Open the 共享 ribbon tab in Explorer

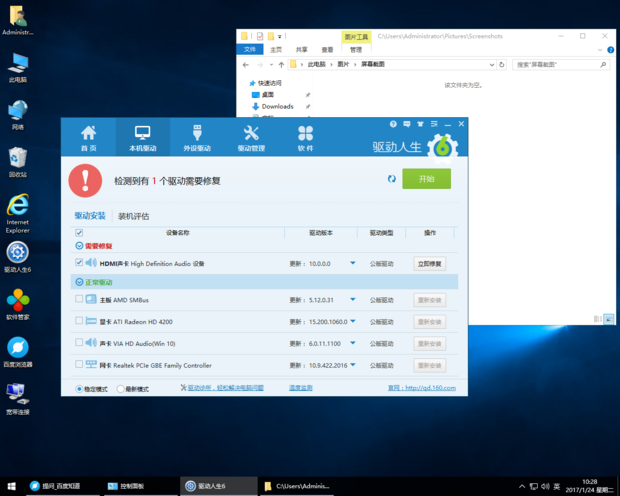point(302,49)
